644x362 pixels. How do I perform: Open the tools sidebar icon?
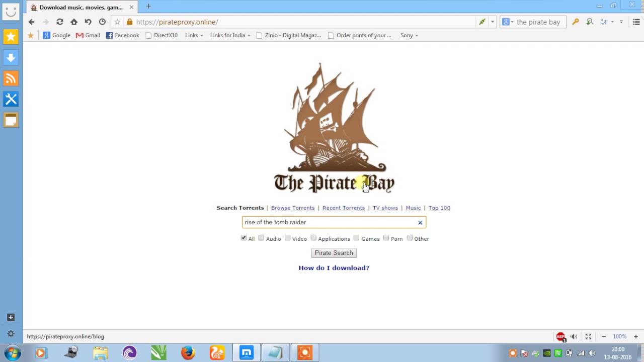pyautogui.click(x=11, y=99)
